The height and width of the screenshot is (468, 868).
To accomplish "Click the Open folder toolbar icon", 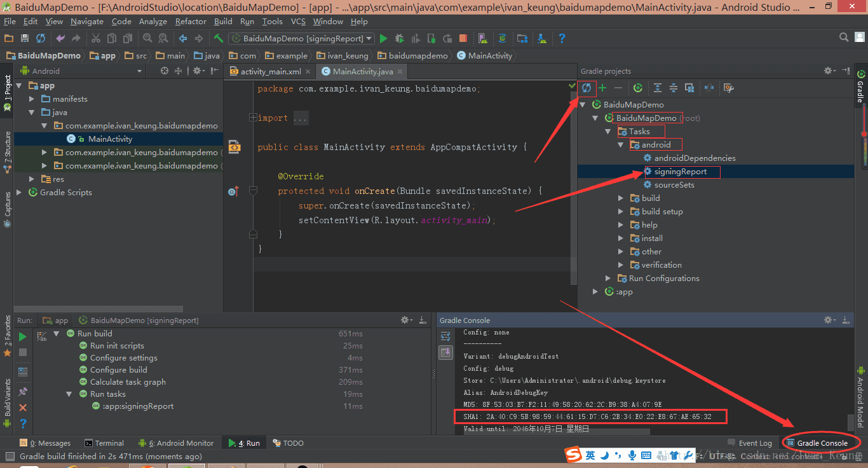I will (9, 39).
